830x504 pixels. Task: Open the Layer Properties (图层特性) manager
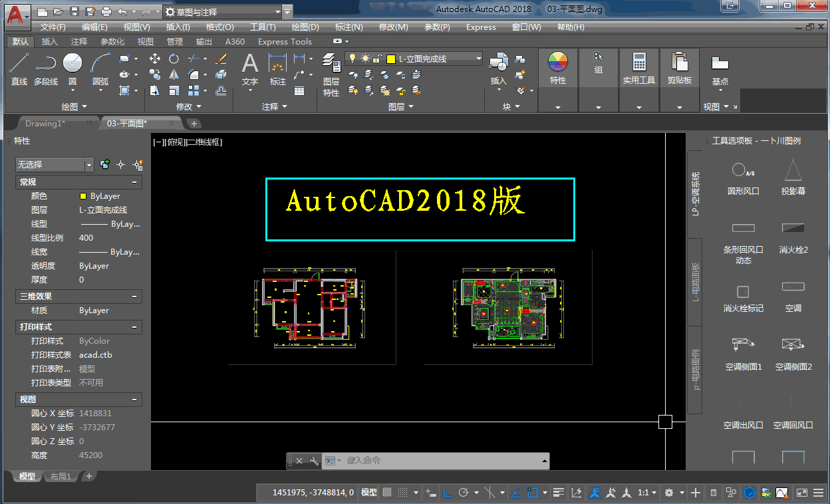point(331,74)
